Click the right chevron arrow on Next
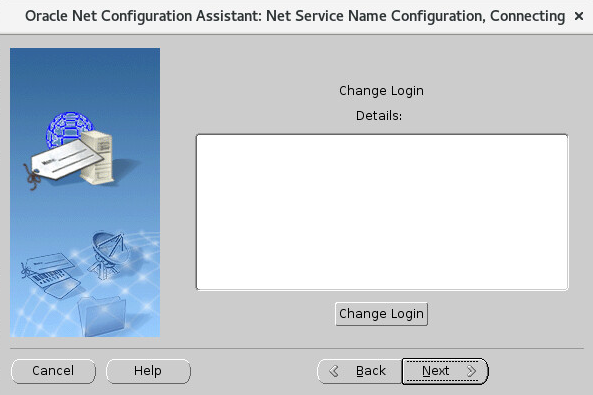 [x=471, y=371]
